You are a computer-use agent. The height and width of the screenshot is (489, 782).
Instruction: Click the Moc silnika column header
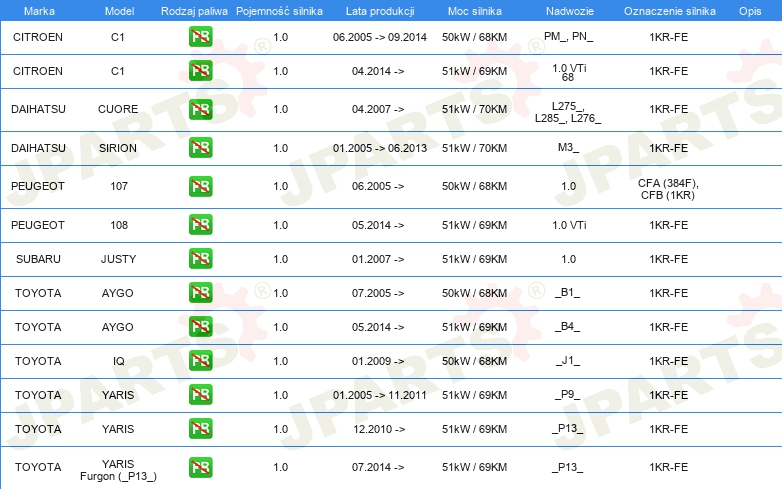(474, 11)
